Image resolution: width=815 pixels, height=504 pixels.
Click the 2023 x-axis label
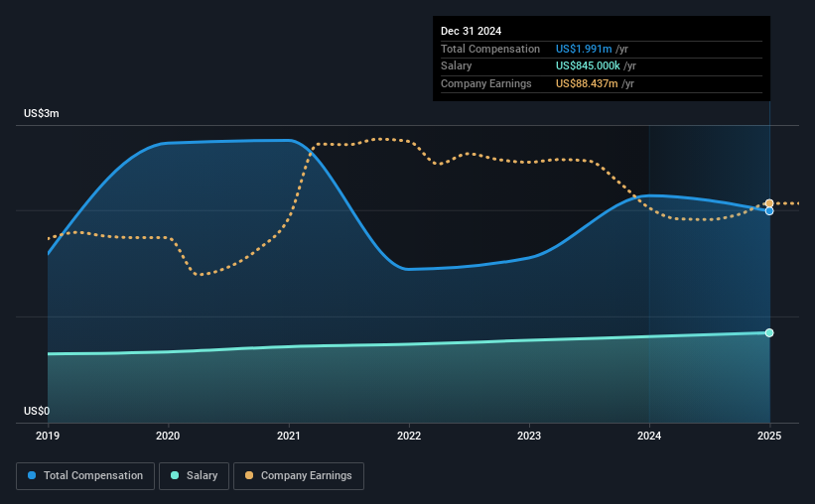(529, 436)
